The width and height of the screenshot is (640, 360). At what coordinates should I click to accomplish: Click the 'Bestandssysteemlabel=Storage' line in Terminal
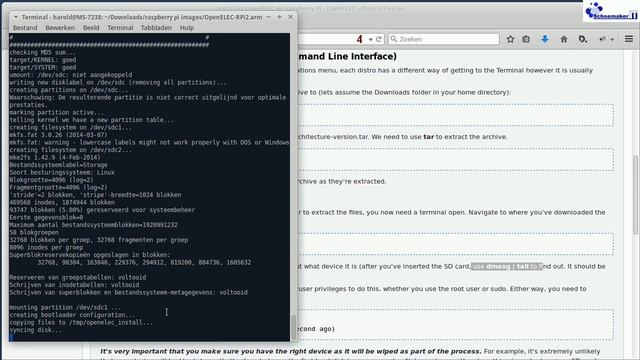pos(58,165)
